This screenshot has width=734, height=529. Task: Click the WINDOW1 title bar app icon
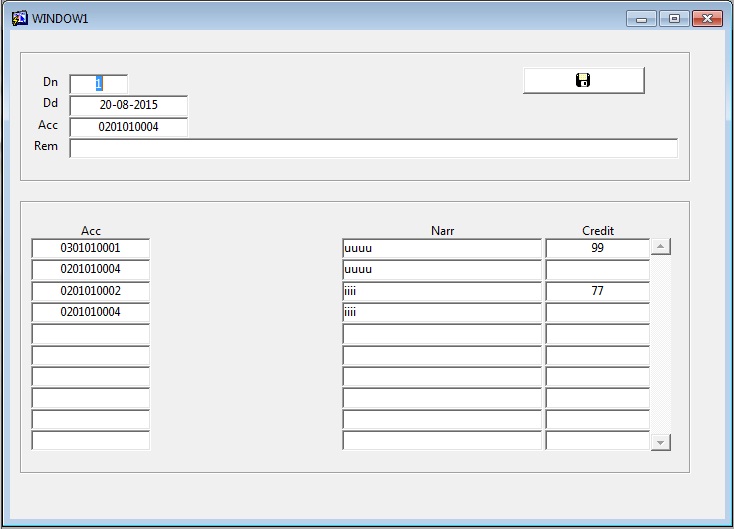tap(19, 18)
